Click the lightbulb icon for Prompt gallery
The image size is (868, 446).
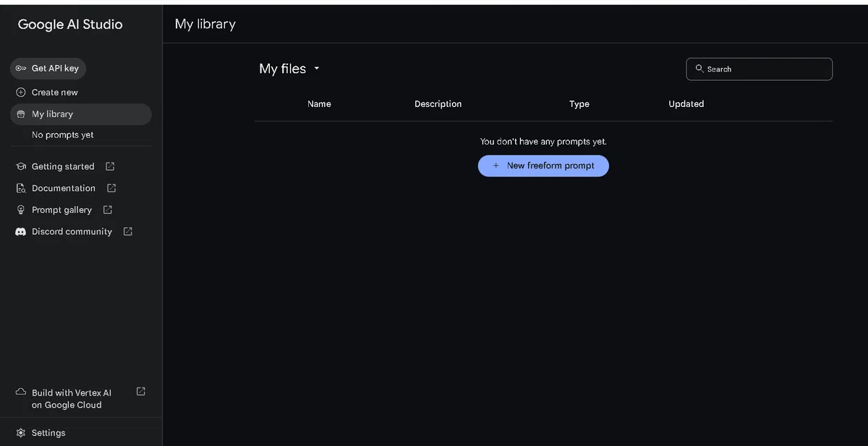click(x=21, y=210)
